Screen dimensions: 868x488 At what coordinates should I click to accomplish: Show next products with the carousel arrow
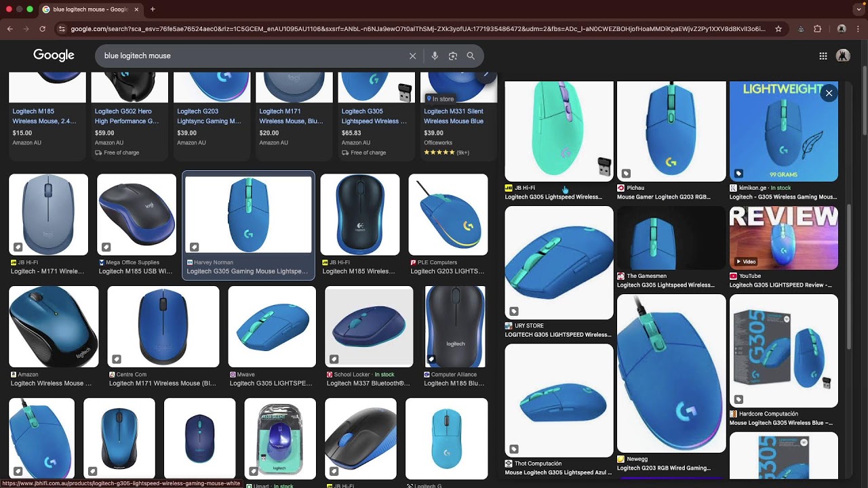click(x=486, y=75)
